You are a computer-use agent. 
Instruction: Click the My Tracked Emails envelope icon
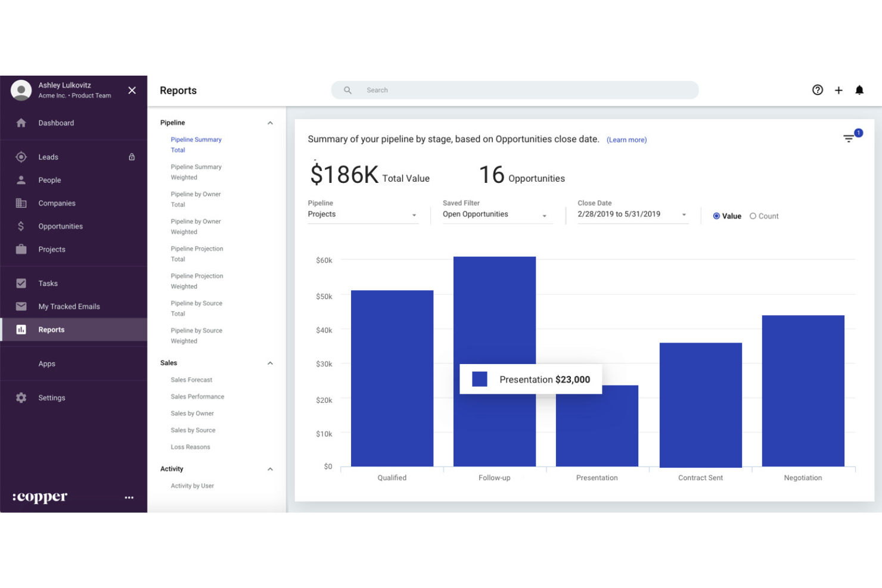point(21,306)
